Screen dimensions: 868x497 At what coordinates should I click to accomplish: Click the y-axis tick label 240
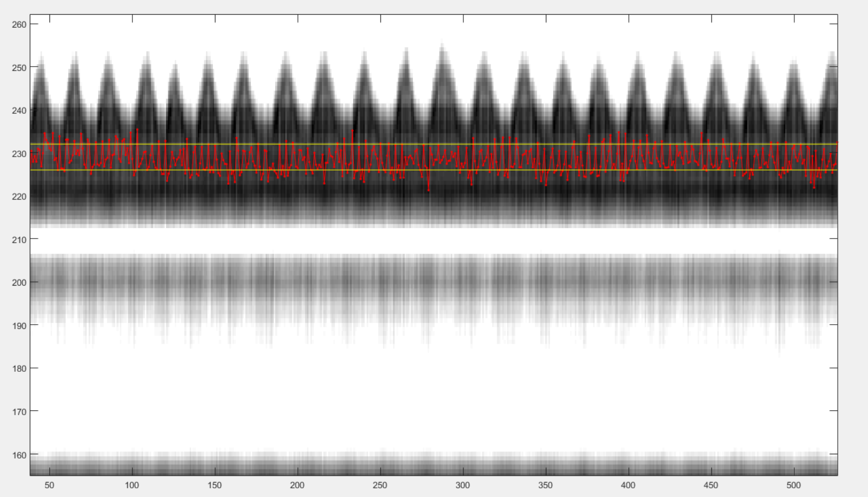coord(19,111)
